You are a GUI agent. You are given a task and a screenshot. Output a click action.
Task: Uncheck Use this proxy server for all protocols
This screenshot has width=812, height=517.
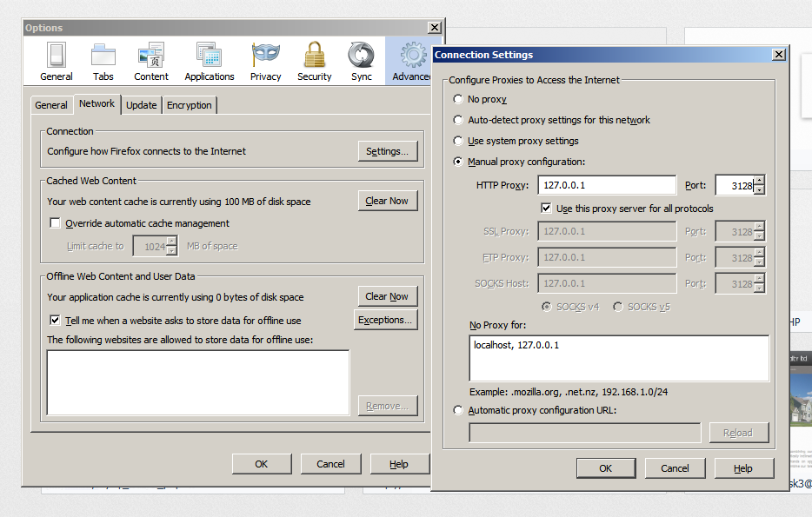547,208
